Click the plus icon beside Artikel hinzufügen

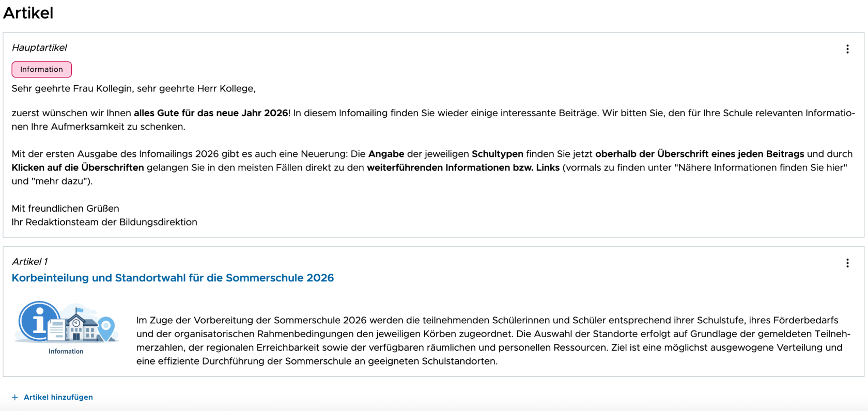(x=15, y=397)
